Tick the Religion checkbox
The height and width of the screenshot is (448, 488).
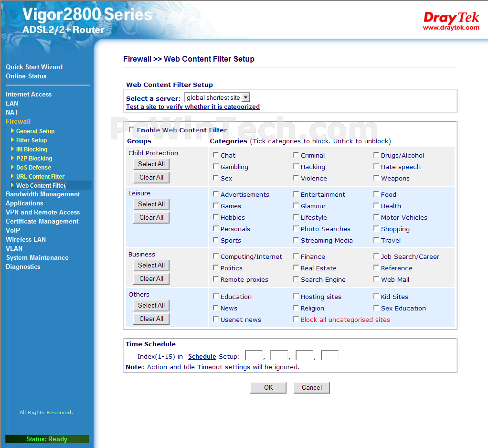click(x=296, y=308)
